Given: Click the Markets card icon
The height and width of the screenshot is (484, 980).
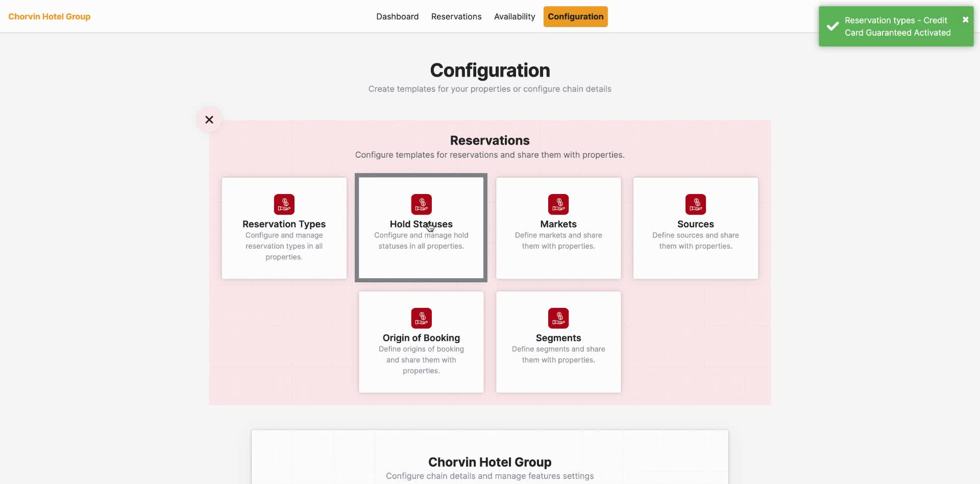Looking at the screenshot, I should click(558, 204).
